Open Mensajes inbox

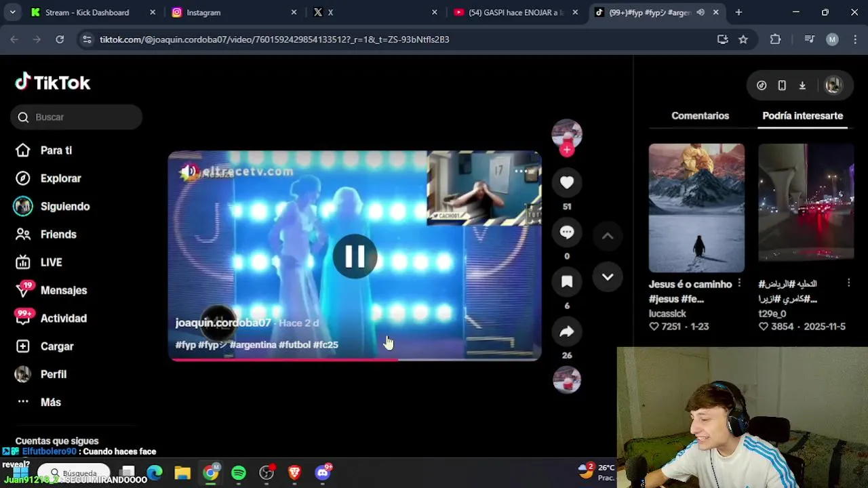pos(52,290)
